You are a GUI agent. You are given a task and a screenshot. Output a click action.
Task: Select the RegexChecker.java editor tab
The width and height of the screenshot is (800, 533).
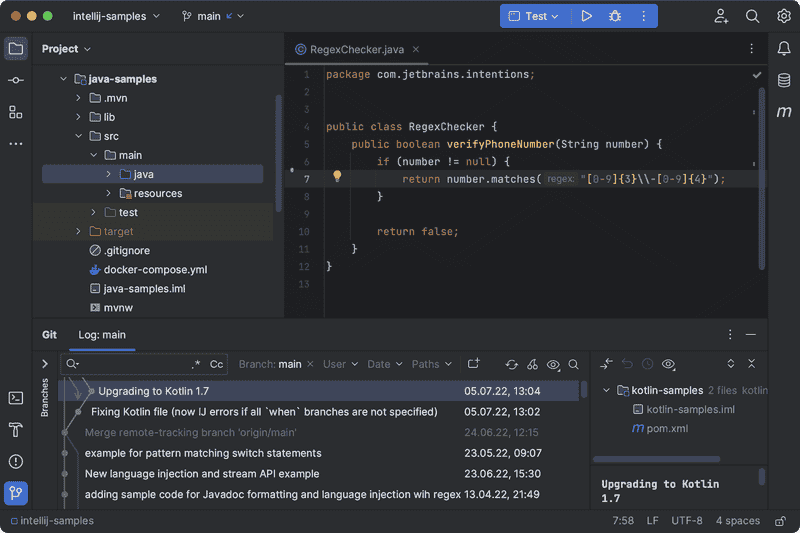tap(357, 49)
